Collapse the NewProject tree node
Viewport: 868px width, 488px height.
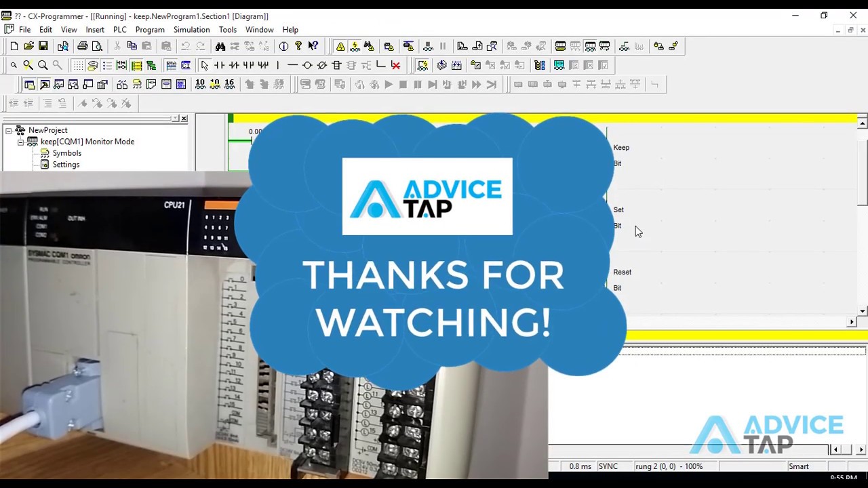[x=9, y=130]
